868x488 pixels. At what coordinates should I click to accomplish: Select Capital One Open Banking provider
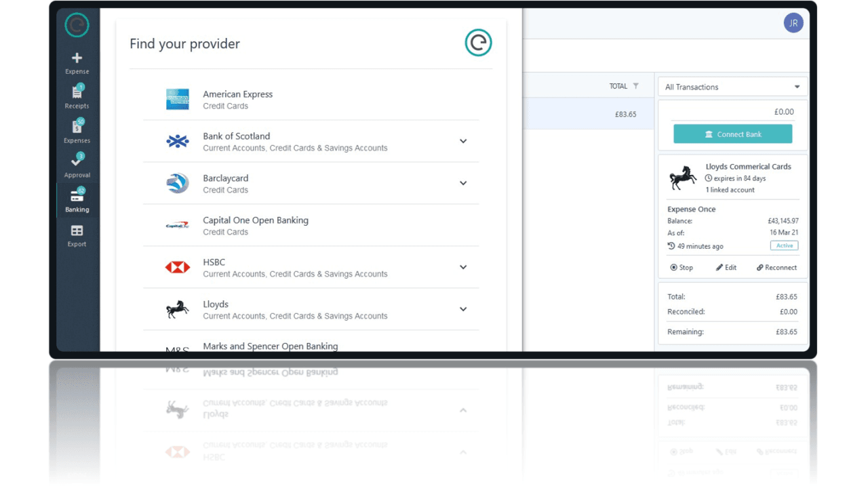[311, 226]
